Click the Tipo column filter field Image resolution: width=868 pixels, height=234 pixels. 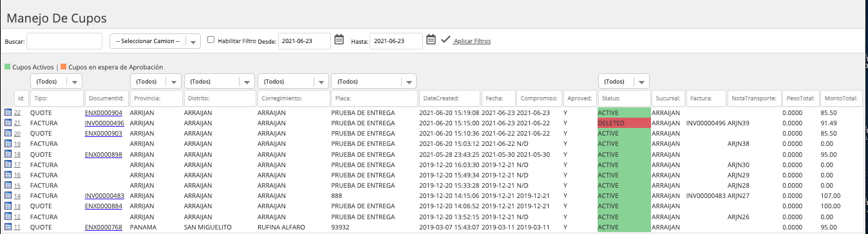(56, 98)
